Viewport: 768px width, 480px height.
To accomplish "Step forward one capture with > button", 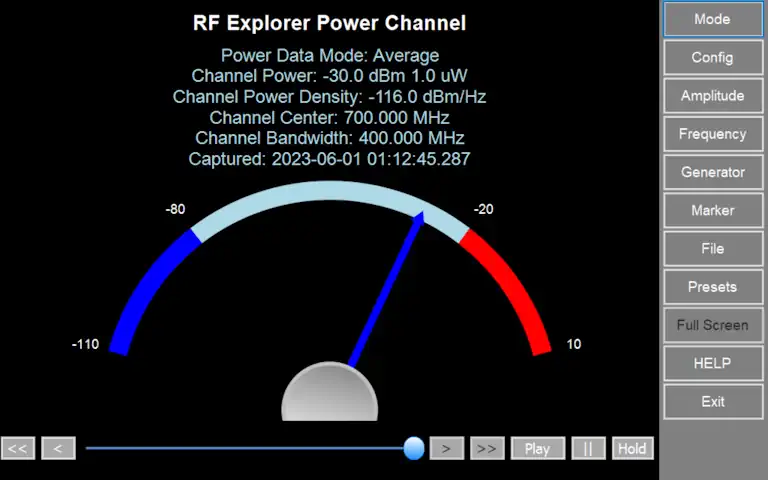I will (x=446, y=448).
